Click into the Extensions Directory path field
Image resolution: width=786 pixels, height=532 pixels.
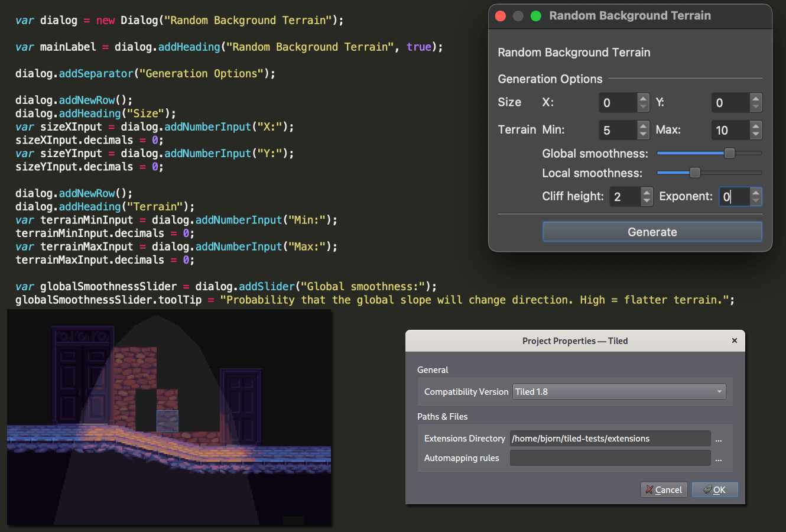[x=610, y=439]
